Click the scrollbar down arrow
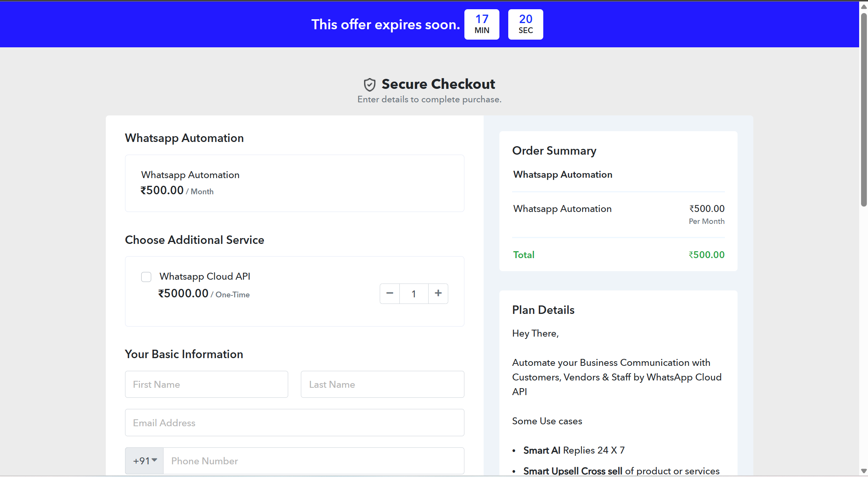868x477 pixels. click(x=864, y=471)
